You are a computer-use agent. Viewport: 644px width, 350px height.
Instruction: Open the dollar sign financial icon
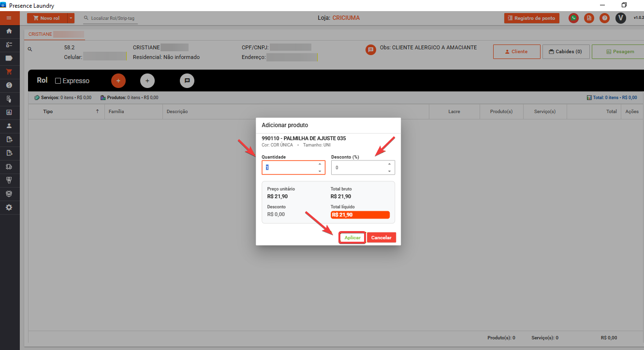point(9,85)
